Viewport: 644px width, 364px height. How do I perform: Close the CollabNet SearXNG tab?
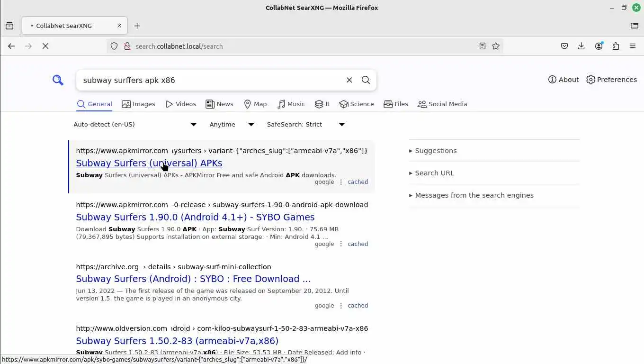119,26
